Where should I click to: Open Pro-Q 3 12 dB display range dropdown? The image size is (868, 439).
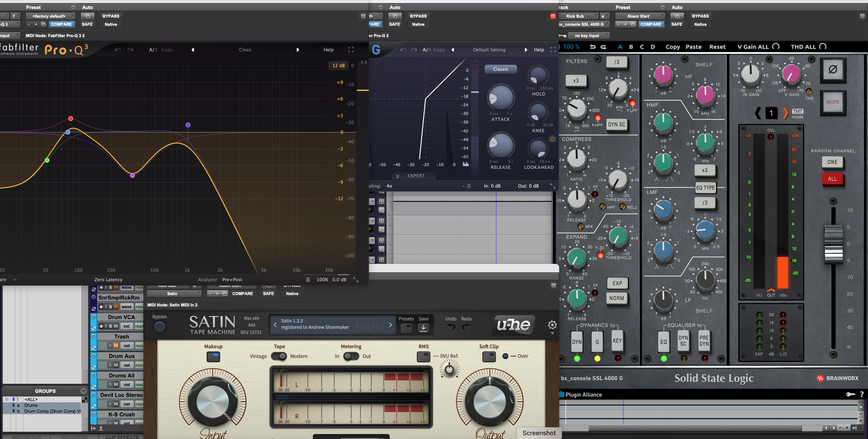pos(338,65)
